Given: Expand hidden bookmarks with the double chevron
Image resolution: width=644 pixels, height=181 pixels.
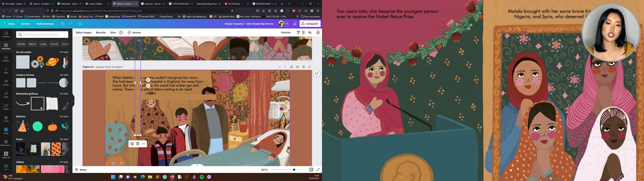Looking at the screenshot, I should (297, 17).
